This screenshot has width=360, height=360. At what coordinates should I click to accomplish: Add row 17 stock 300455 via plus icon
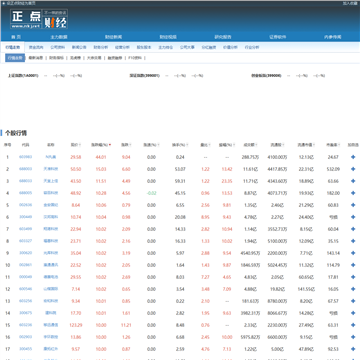pyautogui.click(x=353, y=349)
